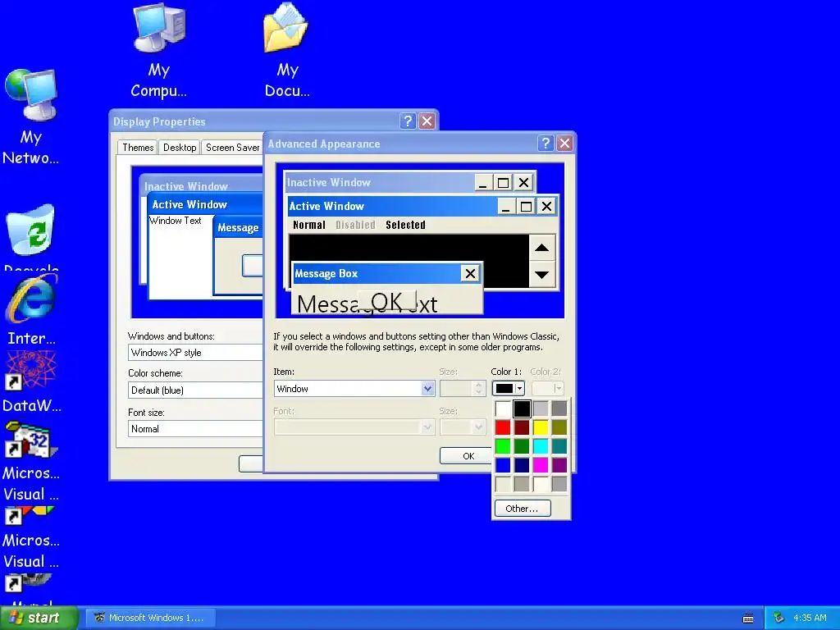Pick the magenta color swatch

[x=541, y=465]
